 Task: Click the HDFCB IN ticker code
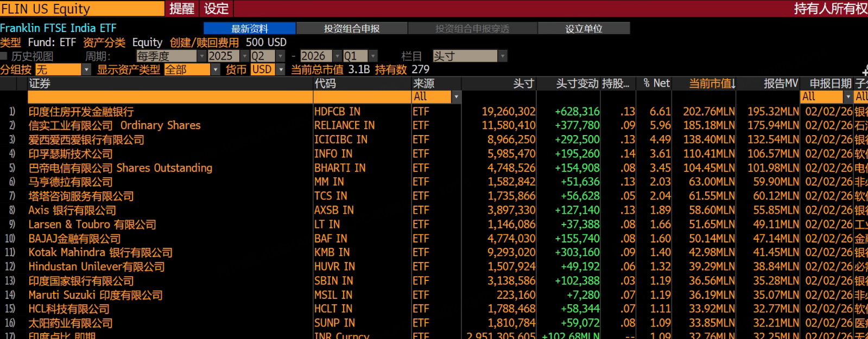(337, 112)
